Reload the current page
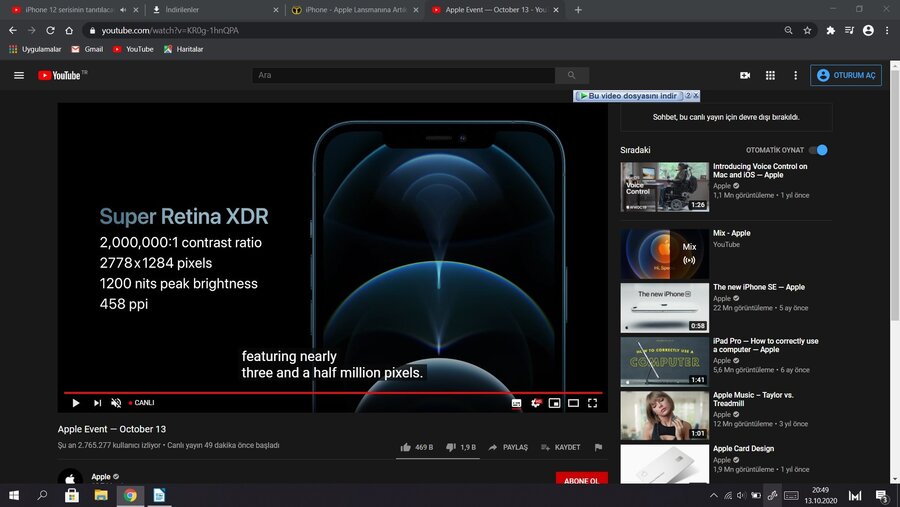The width and height of the screenshot is (900, 507). [x=51, y=30]
